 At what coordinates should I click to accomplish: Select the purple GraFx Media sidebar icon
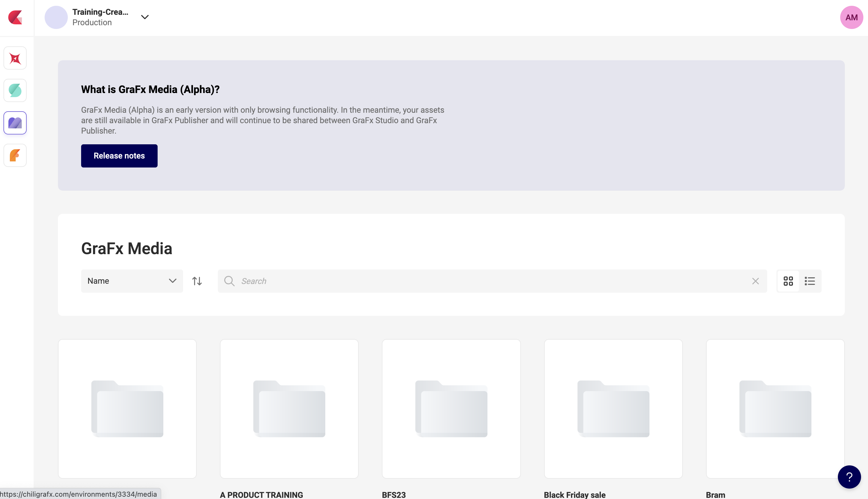[x=15, y=123]
